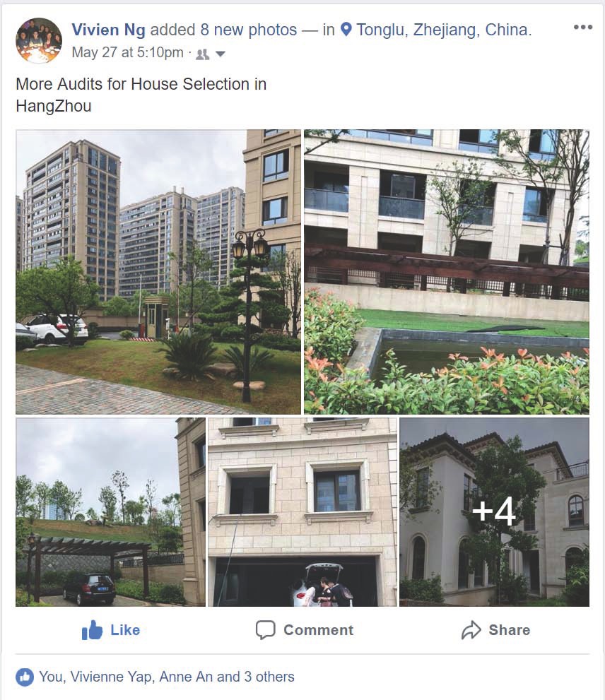The height and width of the screenshot is (700, 605).
Task: Click the speech bubble Comment icon
Action: (x=266, y=630)
